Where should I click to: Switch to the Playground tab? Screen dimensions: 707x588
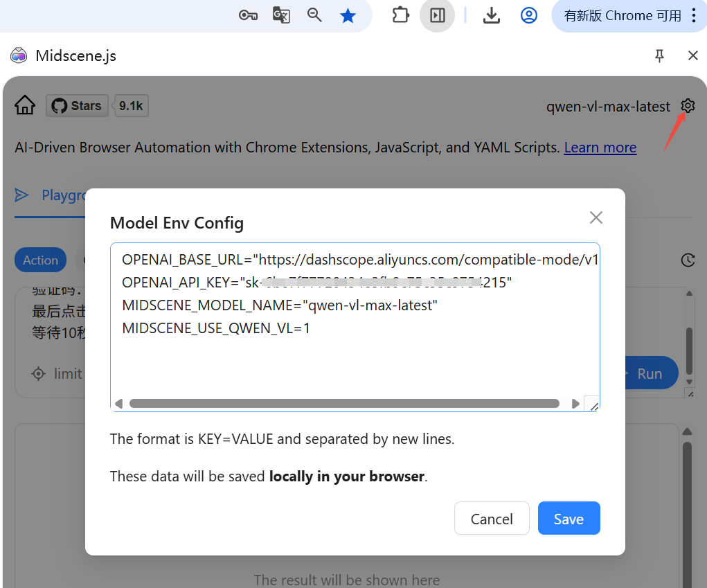[x=50, y=195]
